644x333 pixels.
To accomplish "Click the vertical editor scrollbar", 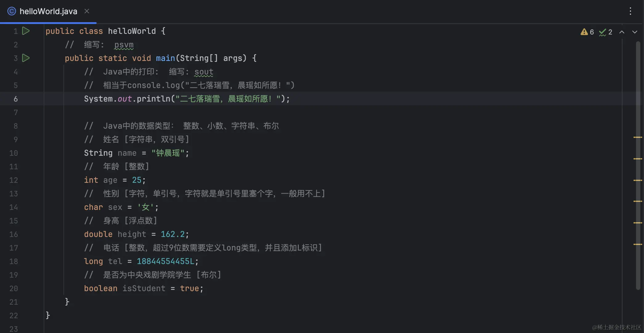I will coord(638,165).
